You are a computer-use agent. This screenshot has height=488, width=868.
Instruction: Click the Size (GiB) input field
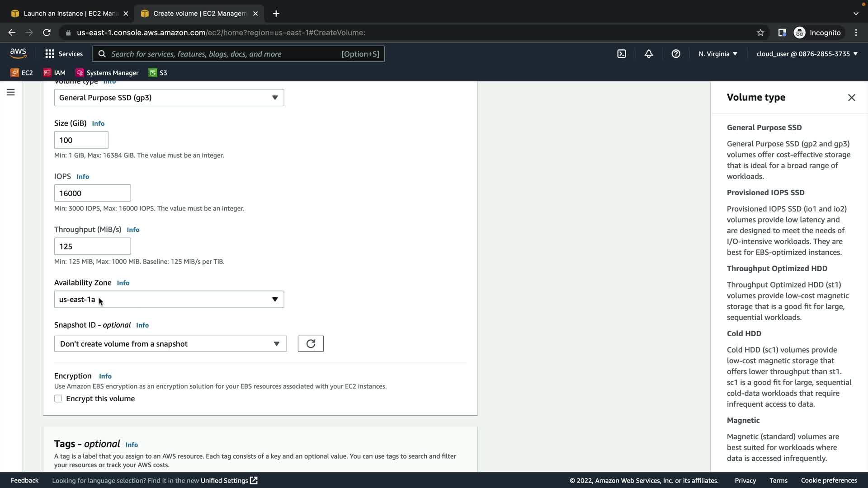(81, 140)
